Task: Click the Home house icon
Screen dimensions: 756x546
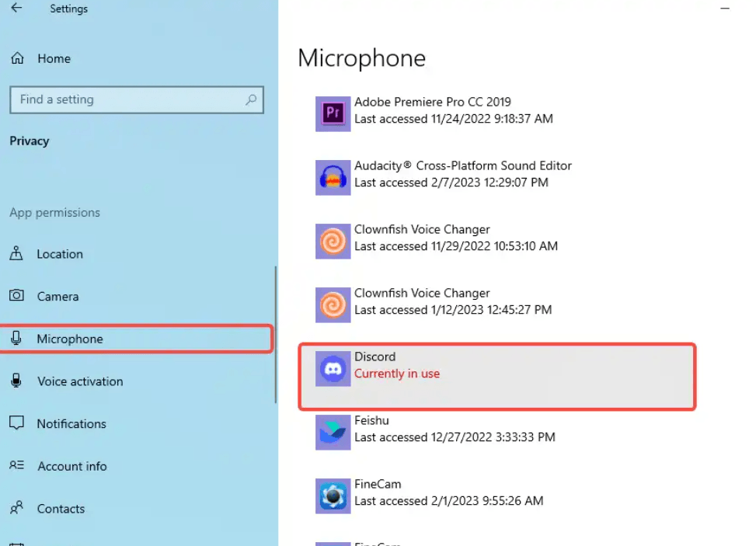Action: (x=17, y=58)
